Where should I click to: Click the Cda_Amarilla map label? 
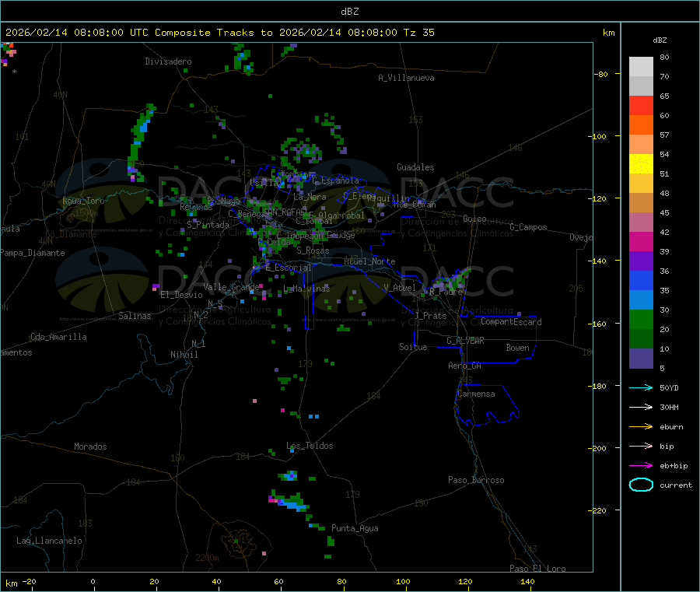point(58,337)
